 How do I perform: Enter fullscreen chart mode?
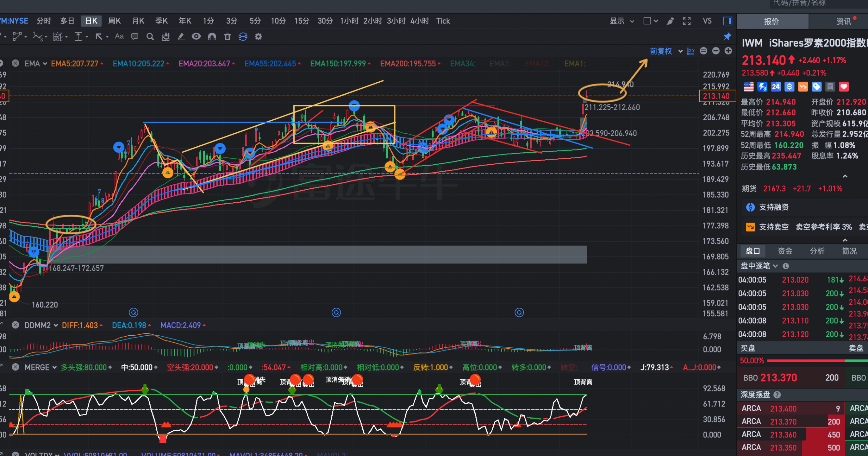coord(687,21)
